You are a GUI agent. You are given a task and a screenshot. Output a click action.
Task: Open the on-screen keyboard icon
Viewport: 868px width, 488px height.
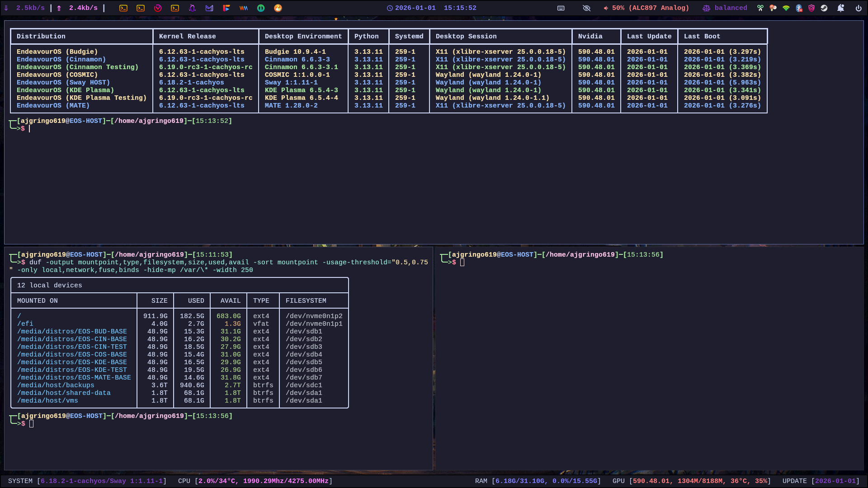pos(561,8)
